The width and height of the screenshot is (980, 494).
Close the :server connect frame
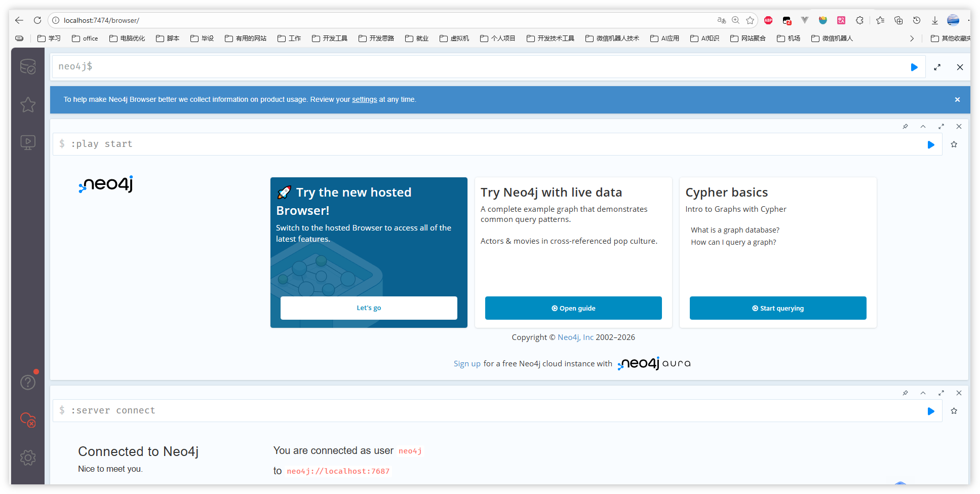click(x=959, y=393)
